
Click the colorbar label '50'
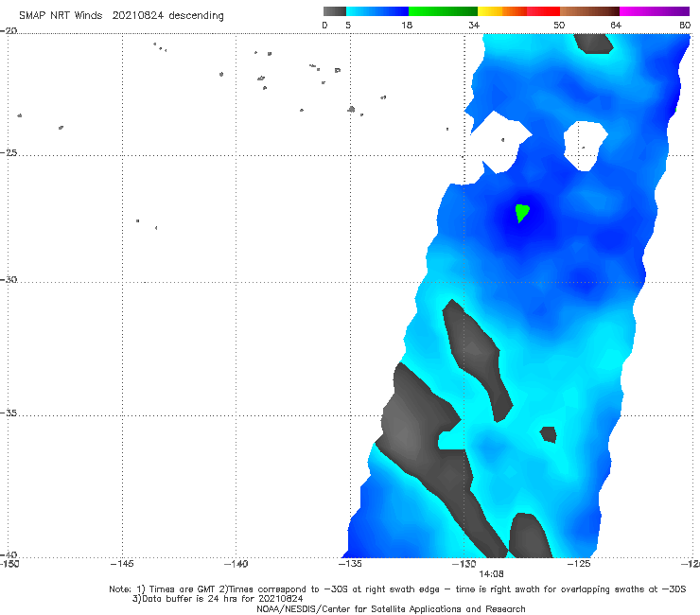click(x=559, y=25)
